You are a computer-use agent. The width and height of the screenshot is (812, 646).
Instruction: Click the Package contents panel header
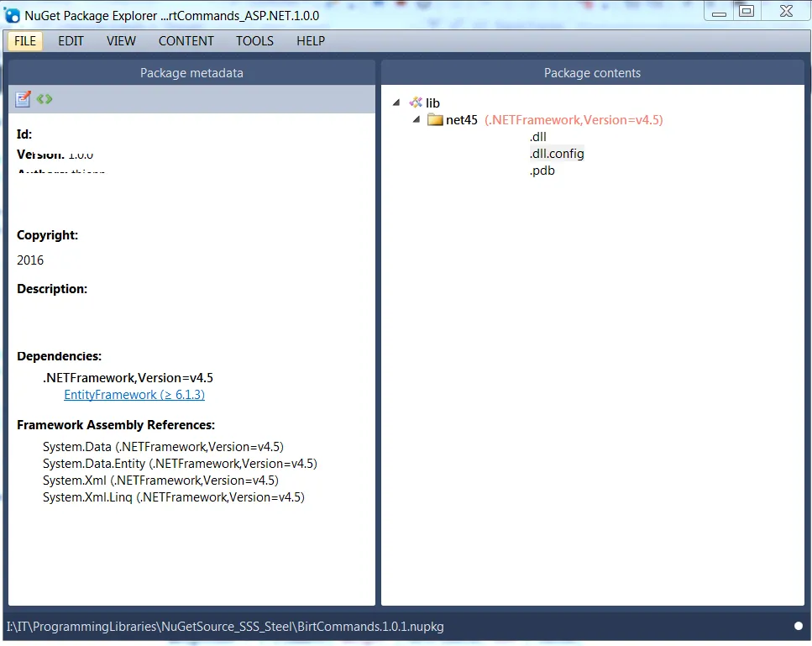pyautogui.click(x=593, y=73)
